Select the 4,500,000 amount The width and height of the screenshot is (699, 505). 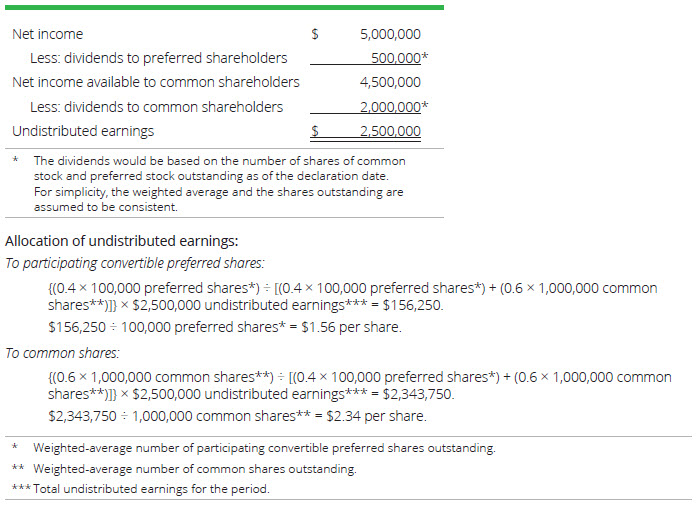pyautogui.click(x=390, y=82)
